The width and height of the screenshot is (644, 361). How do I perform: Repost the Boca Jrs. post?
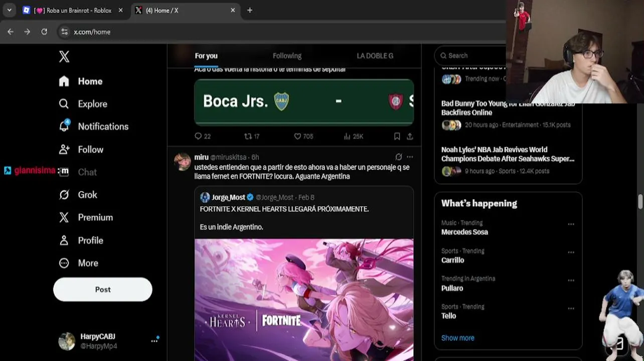click(x=251, y=136)
